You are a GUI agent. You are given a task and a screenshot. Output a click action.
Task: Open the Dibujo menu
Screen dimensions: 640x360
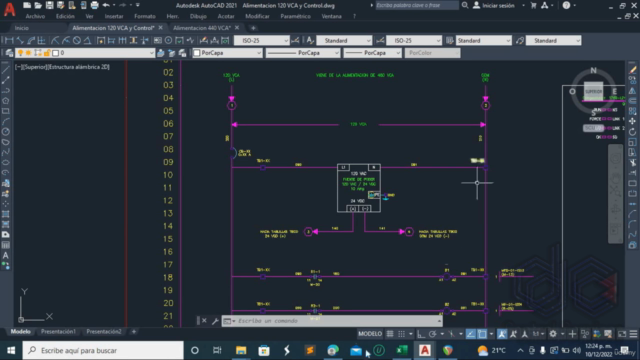pos(198,16)
